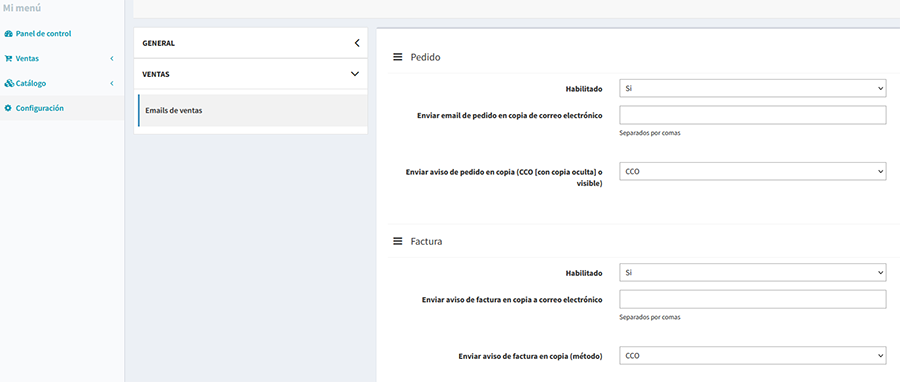Open Factura copy method CCO dropdown
900x382 pixels.
752,356
